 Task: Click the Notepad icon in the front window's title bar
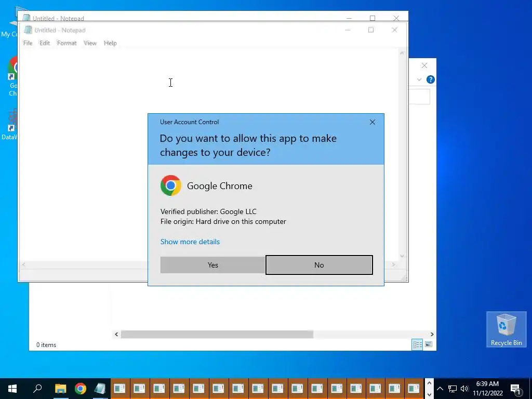coord(28,30)
